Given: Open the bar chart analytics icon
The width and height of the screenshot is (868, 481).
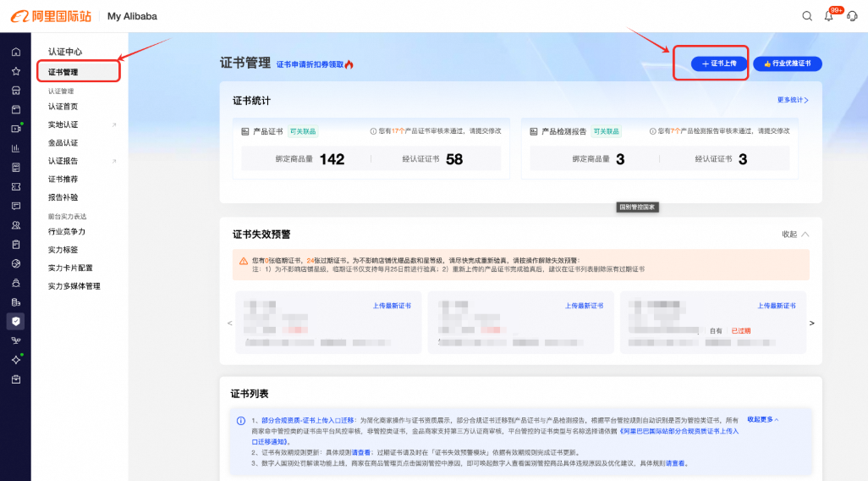Looking at the screenshot, I should [x=16, y=148].
